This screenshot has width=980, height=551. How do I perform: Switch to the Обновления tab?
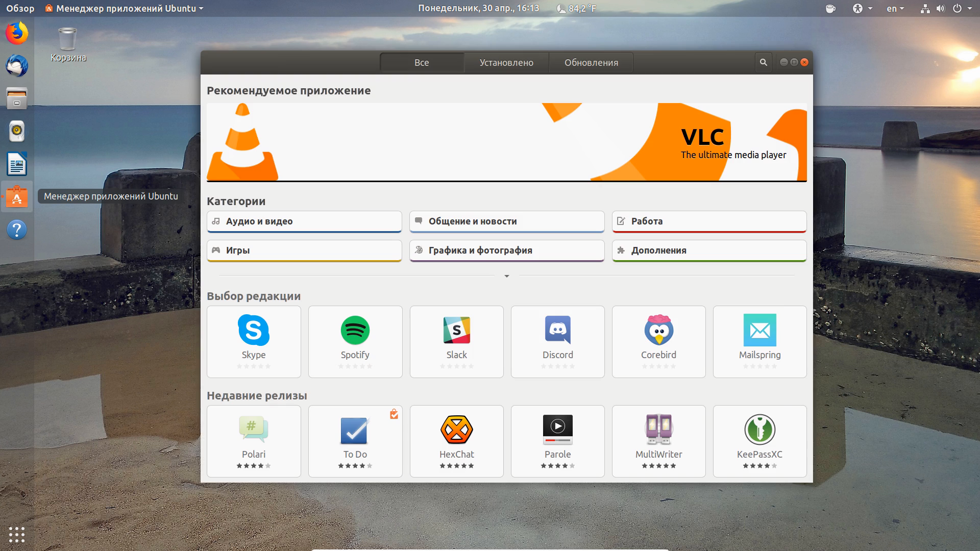click(x=591, y=62)
